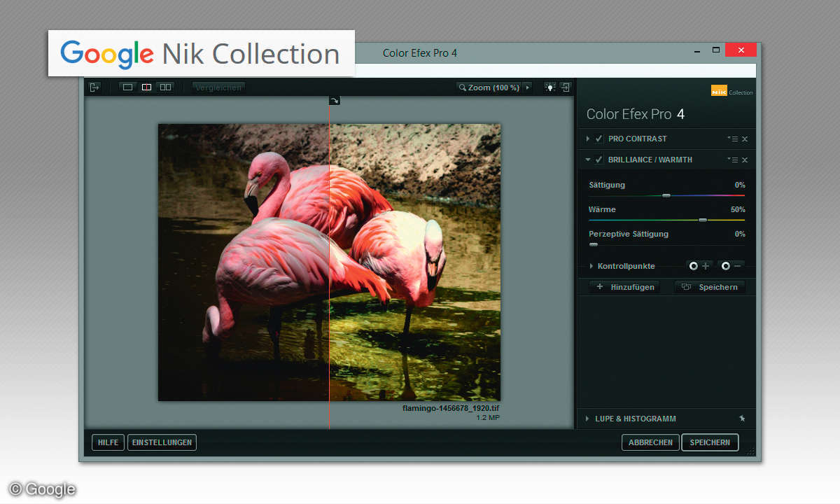Click the Perzeptive Sättigung 0% value
This screenshot has height=504, width=840.
pyautogui.click(x=740, y=234)
